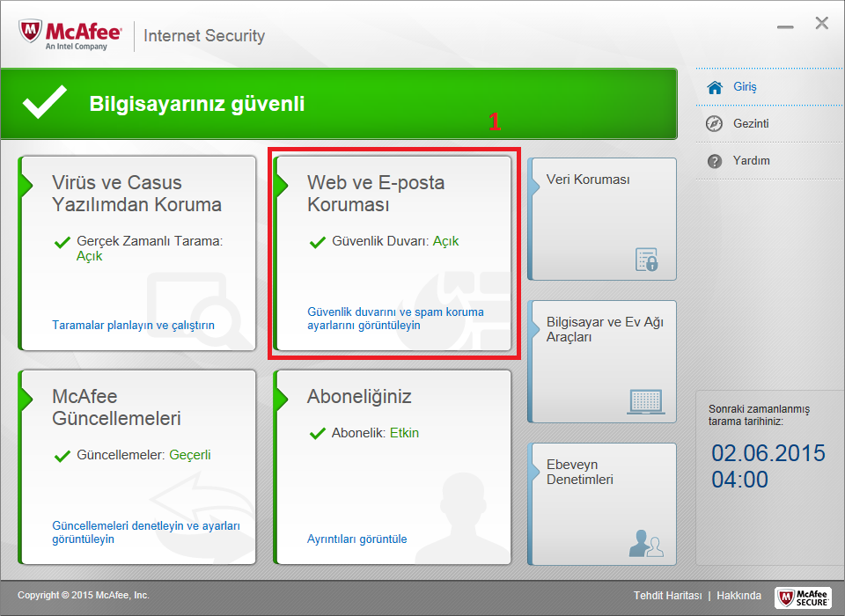Click the people icon in Ebeveyn Denetimleri
This screenshot has width=845, height=616.
646,543
